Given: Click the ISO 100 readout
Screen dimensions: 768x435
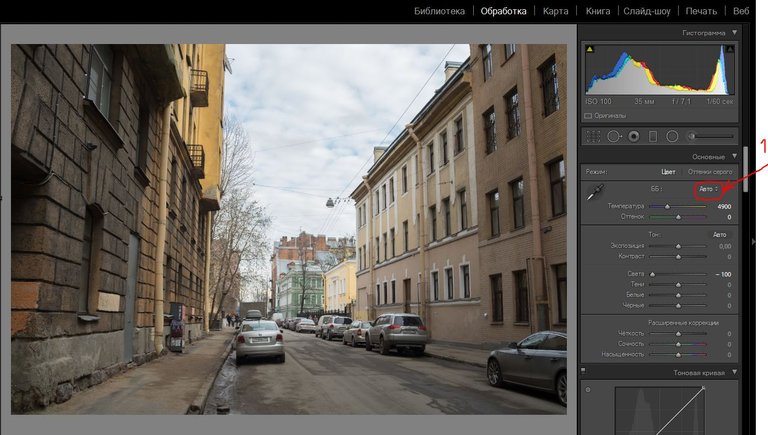Looking at the screenshot, I should tap(599, 101).
